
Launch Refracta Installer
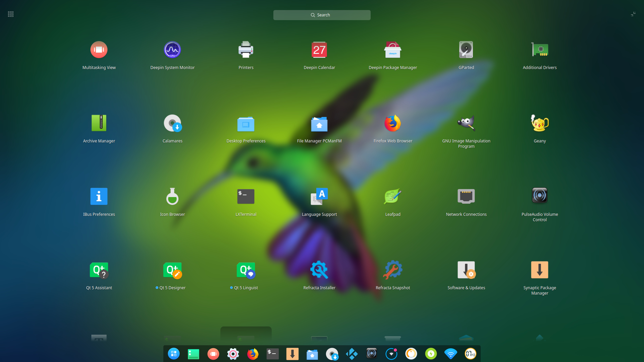(319, 270)
